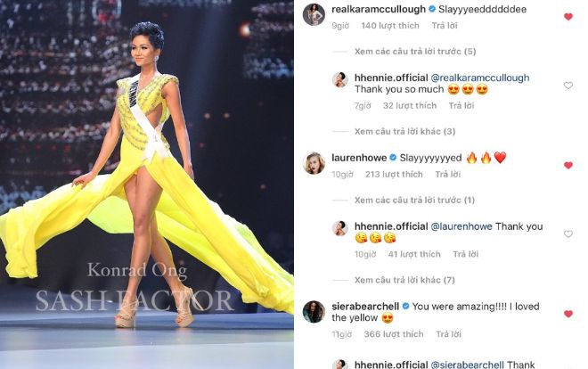The image size is (588, 369).
Task: Open the @realkaramccullough mention link
Action: (x=480, y=78)
